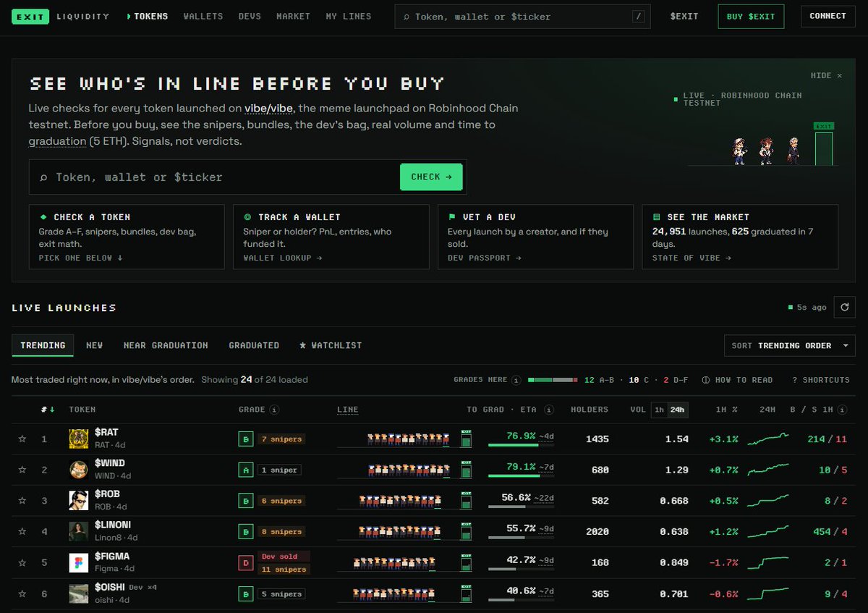
Task: Open the SORT TRENDING ORDER dropdown
Action: click(x=790, y=345)
